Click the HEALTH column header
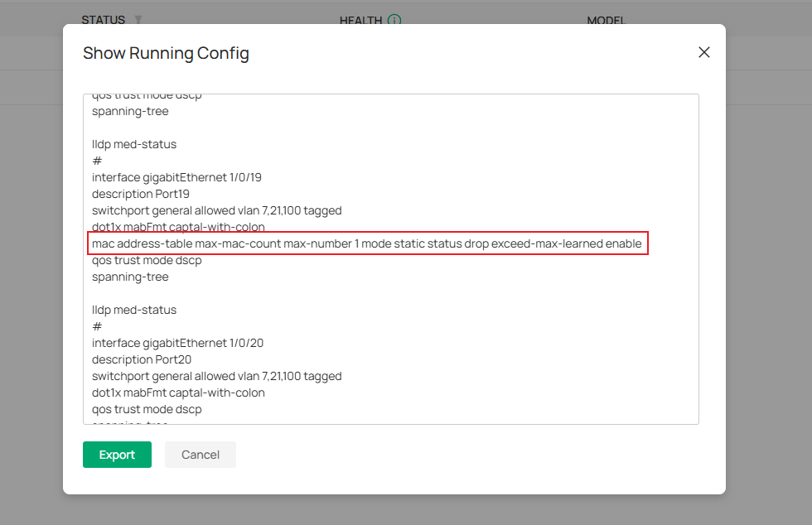 coord(362,20)
